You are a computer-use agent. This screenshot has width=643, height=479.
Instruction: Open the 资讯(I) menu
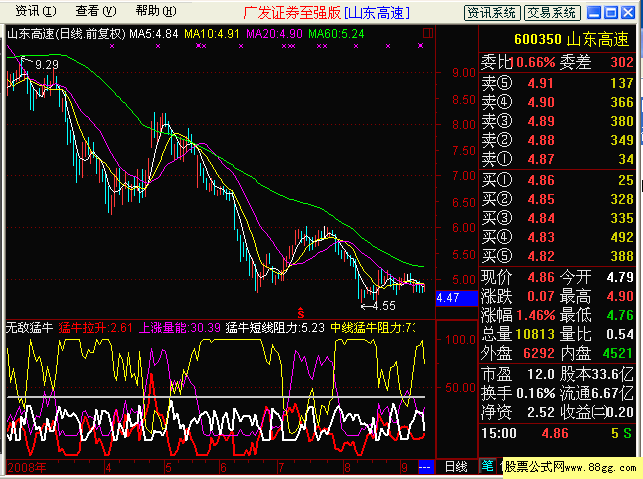tap(36, 11)
